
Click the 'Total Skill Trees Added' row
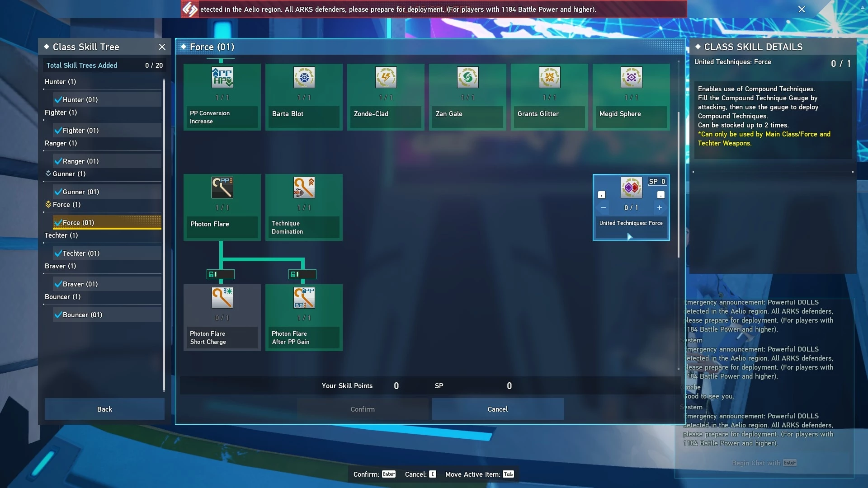coord(104,66)
